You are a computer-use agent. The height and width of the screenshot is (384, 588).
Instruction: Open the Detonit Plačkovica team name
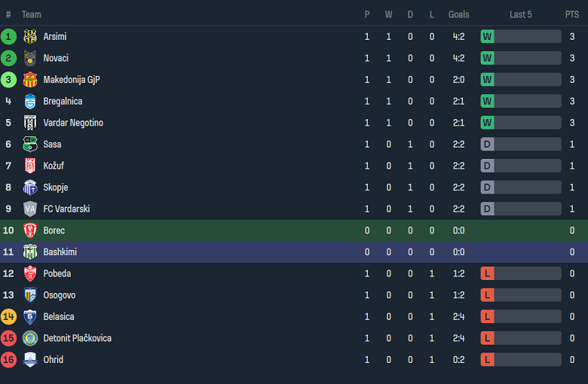click(77, 338)
